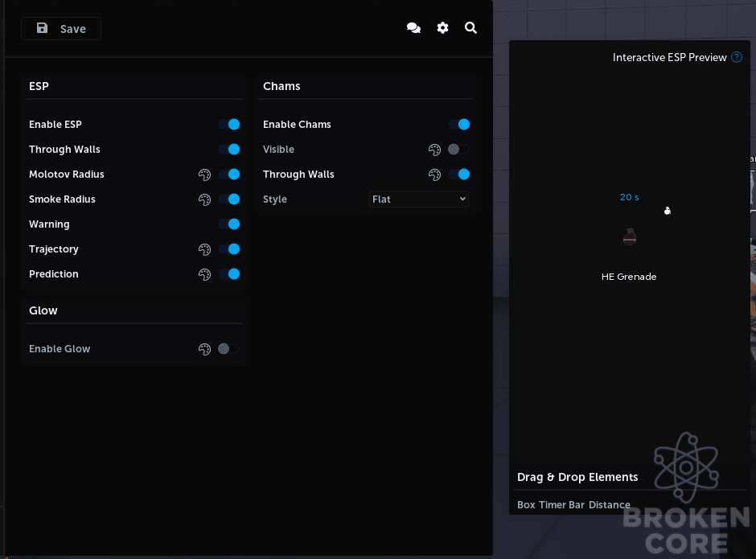
Task: Turn off the Prediction toggle
Action: tap(229, 274)
